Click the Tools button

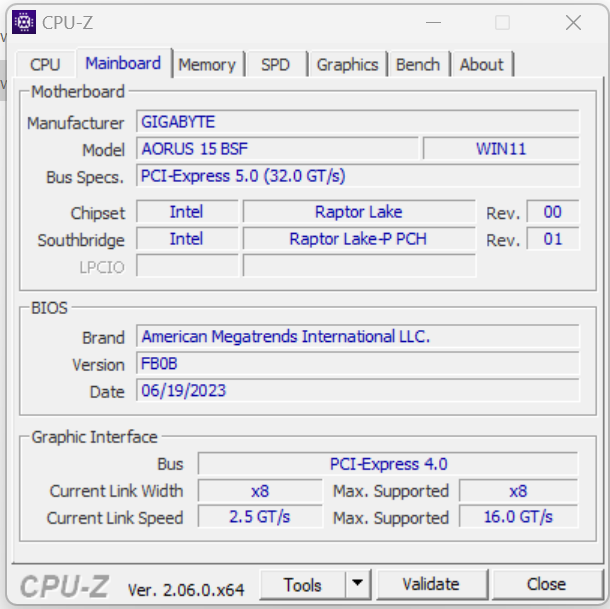click(x=302, y=585)
